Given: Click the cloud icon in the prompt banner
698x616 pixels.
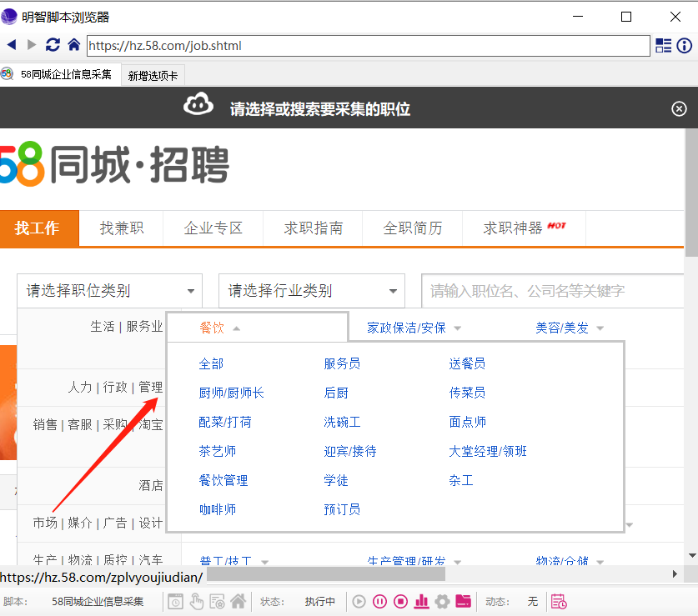Looking at the screenshot, I should coord(198,104).
